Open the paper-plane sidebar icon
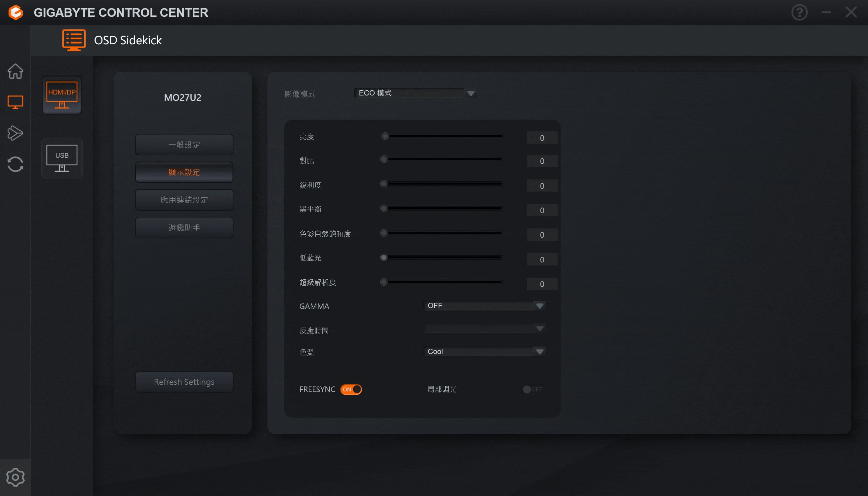Screen dimensions: 868x496 (15, 133)
